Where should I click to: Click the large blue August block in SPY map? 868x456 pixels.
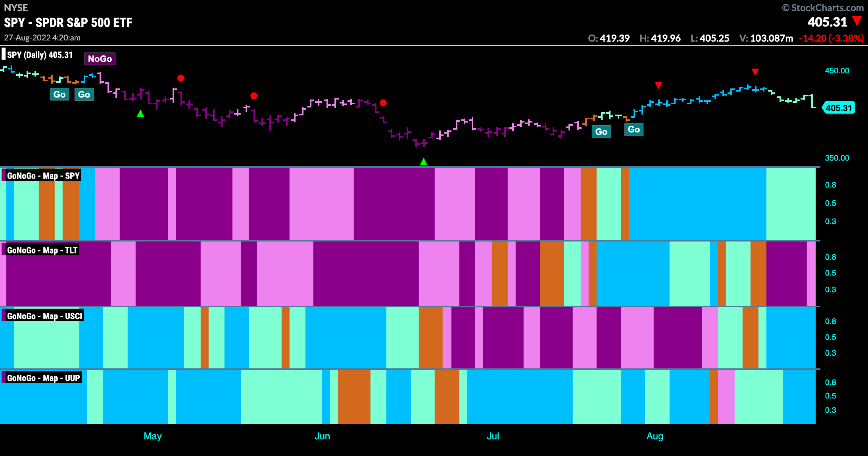697,204
